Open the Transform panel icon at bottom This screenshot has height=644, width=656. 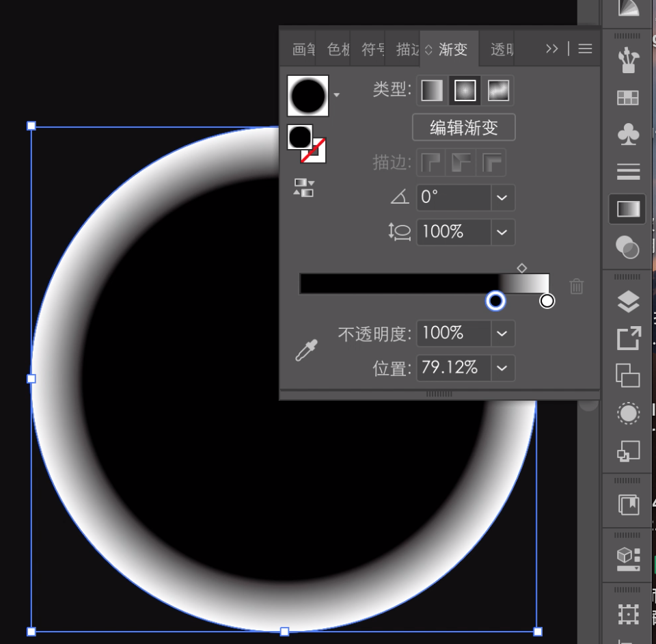629,615
